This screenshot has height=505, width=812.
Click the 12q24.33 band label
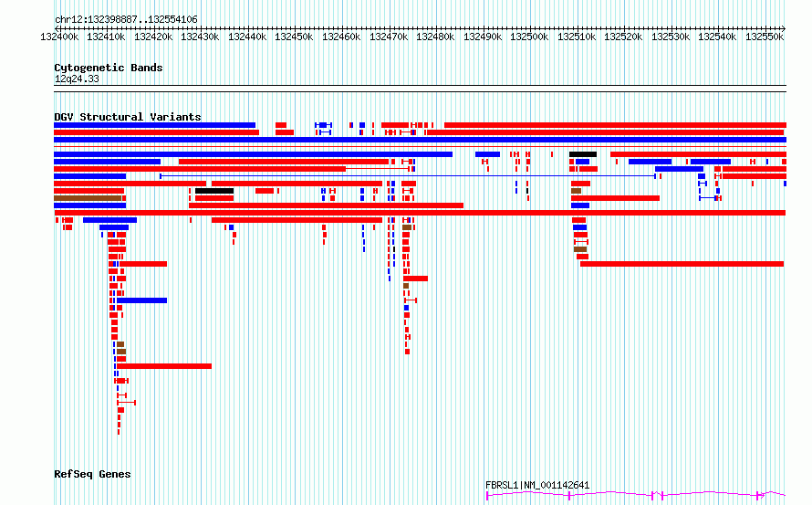[77, 79]
